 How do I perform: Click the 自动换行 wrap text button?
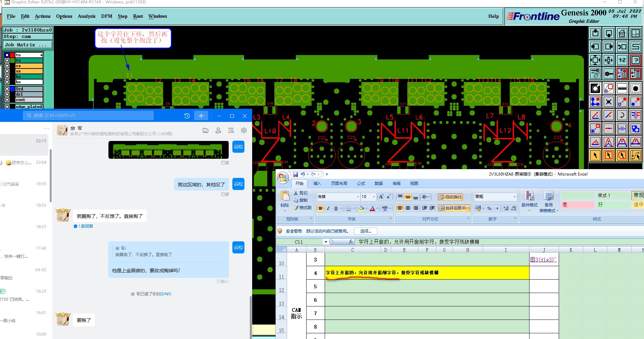click(x=451, y=197)
